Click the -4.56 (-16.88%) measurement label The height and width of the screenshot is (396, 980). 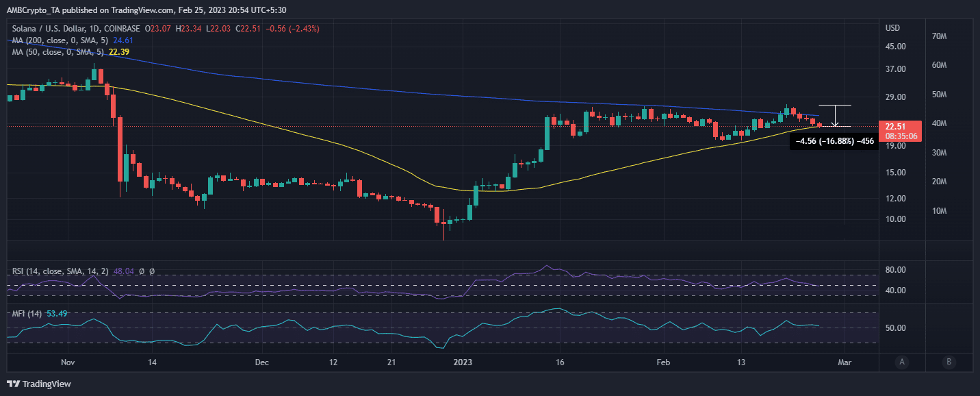[x=833, y=141]
